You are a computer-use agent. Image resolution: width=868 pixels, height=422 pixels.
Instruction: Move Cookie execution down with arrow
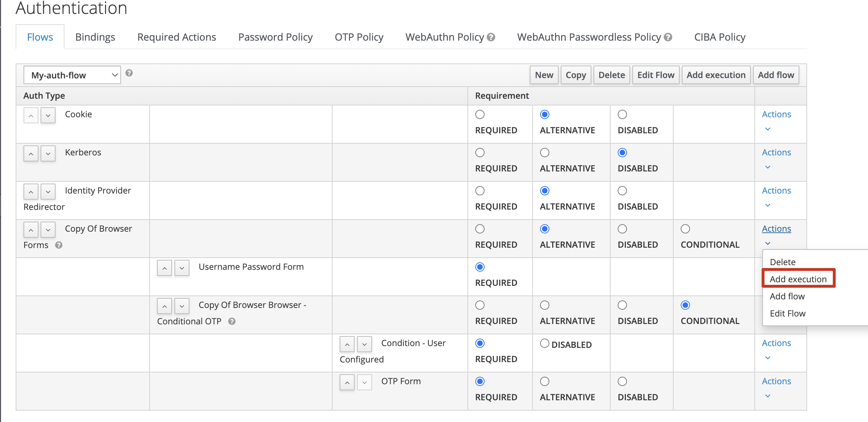point(48,115)
